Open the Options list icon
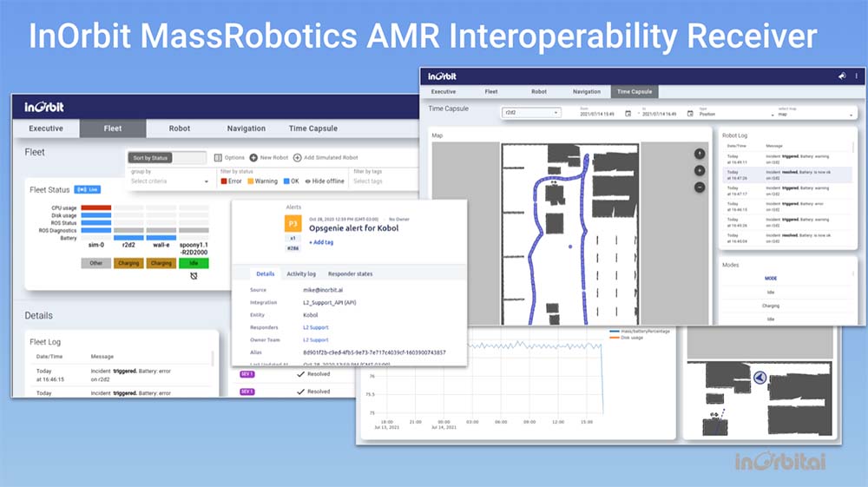This screenshot has height=487, width=868. [x=217, y=158]
